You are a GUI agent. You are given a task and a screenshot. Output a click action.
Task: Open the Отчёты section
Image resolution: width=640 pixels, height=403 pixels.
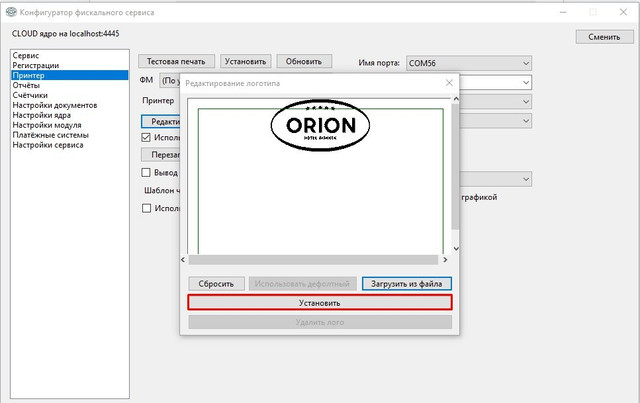point(26,85)
